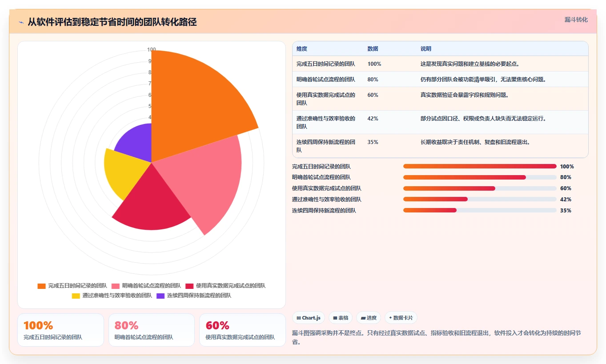Image resolution: width=606 pixels, height=364 pixels.
Task: Click the 说明 column header
Action: coord(426,49)
